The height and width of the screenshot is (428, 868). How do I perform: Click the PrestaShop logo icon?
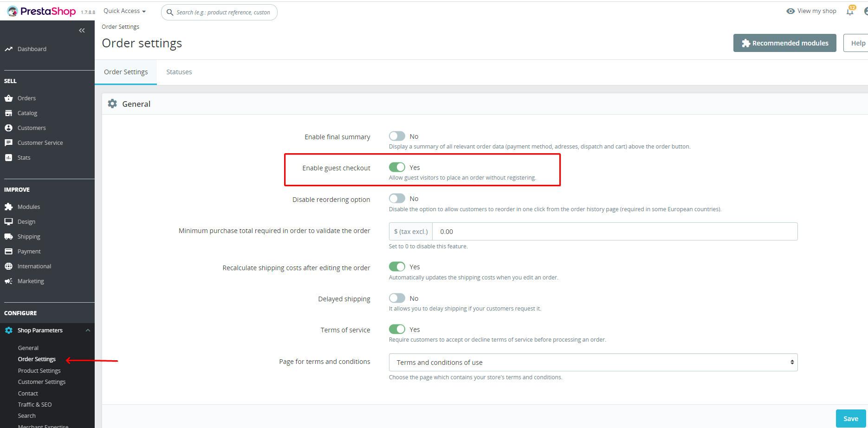click(12, 11)
